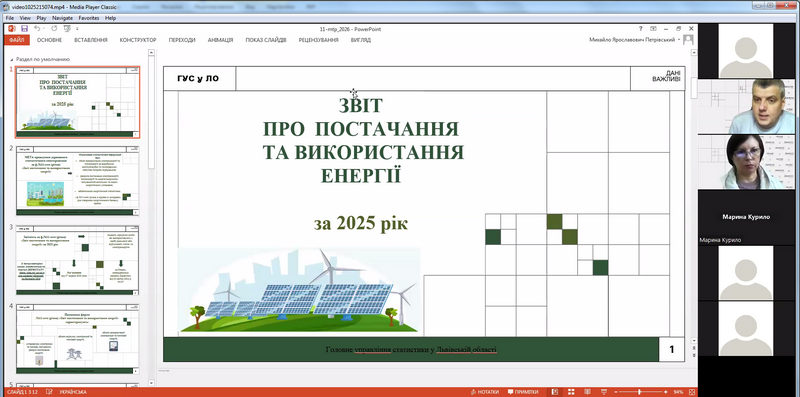Click the woman's video participant tile

746,162
